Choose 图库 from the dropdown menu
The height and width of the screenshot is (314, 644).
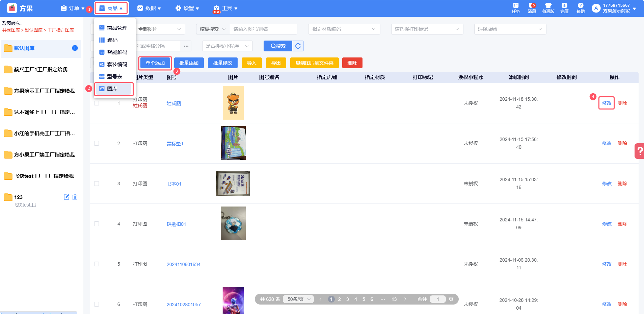(114, 89)
